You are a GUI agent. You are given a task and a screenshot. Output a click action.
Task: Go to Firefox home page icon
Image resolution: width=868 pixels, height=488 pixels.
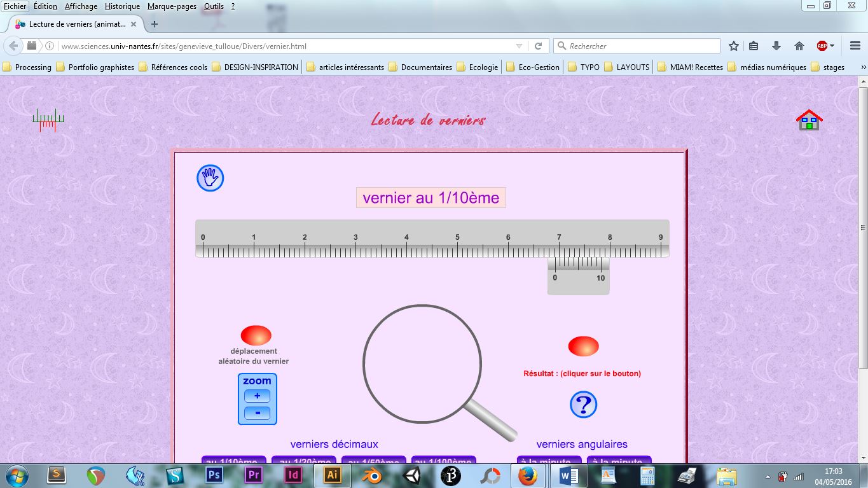tap(799, 46)
